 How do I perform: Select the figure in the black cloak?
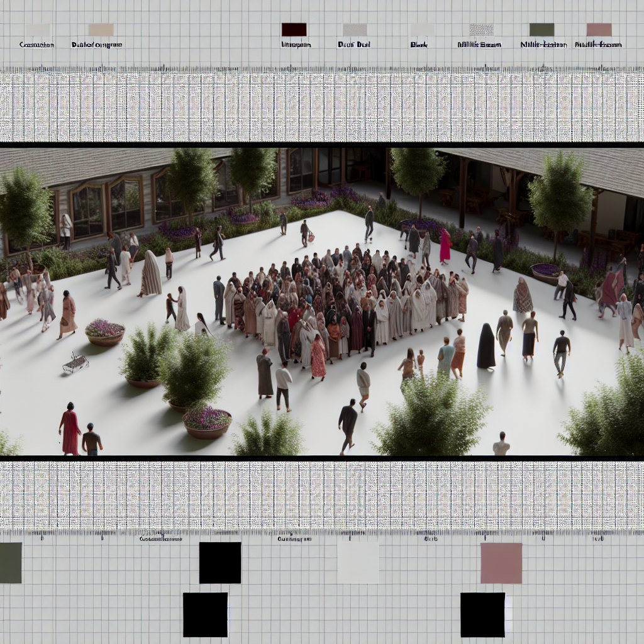pos(486,347)
